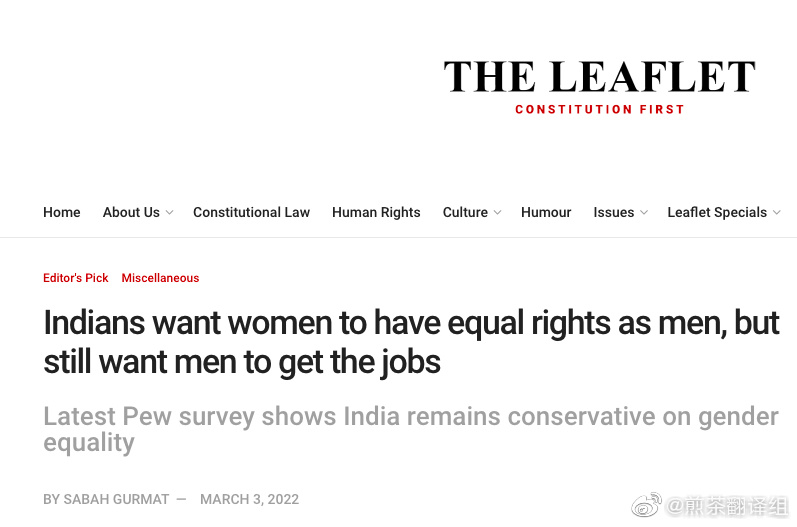
Task: Click the Latest Pew survey subtitle
Action: pos(411,429)
